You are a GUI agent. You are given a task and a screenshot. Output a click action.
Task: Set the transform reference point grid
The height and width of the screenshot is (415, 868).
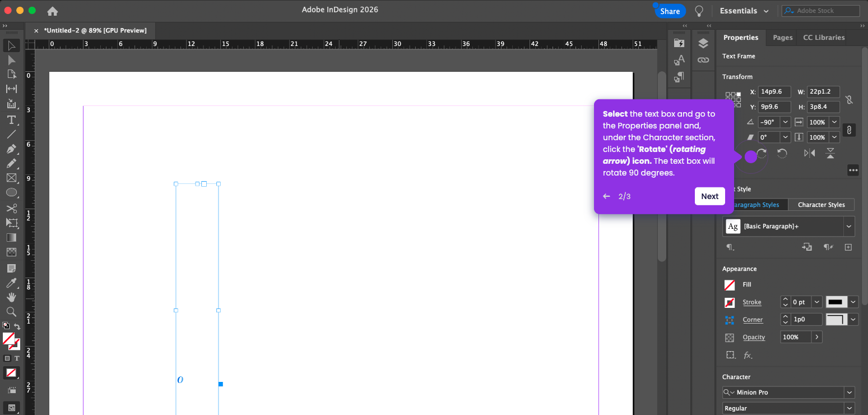click(x=733, y=99)
